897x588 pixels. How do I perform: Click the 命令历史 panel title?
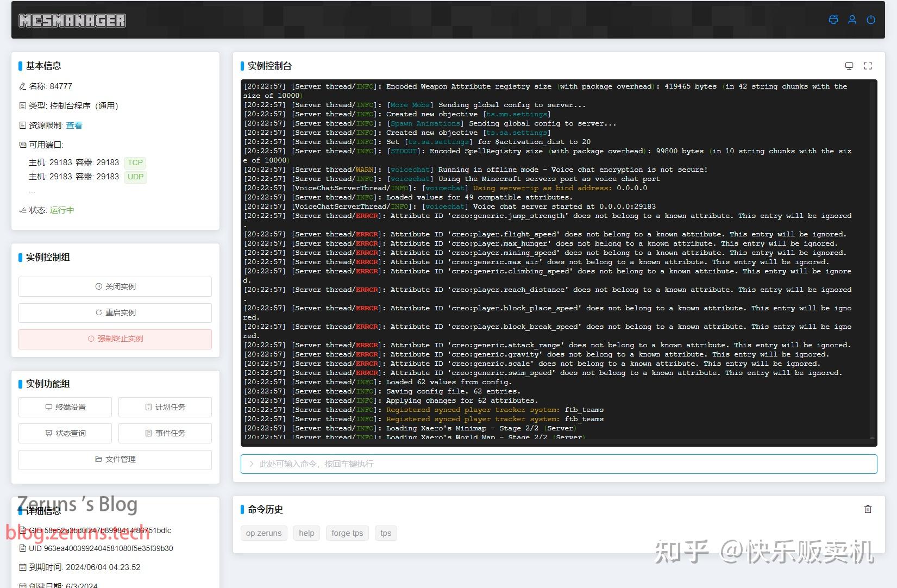pos(265,509)
